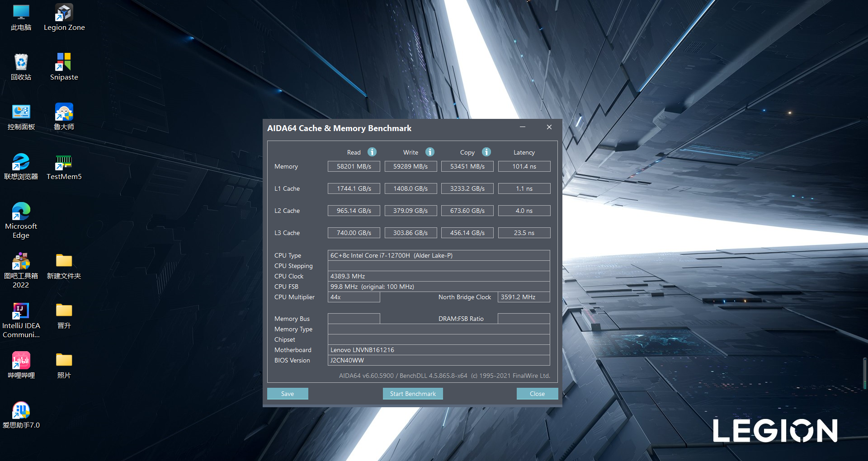Click the L2 Cache latency 4.0 ns
This screenshot has height=461, width=868.
coord(524,211)
